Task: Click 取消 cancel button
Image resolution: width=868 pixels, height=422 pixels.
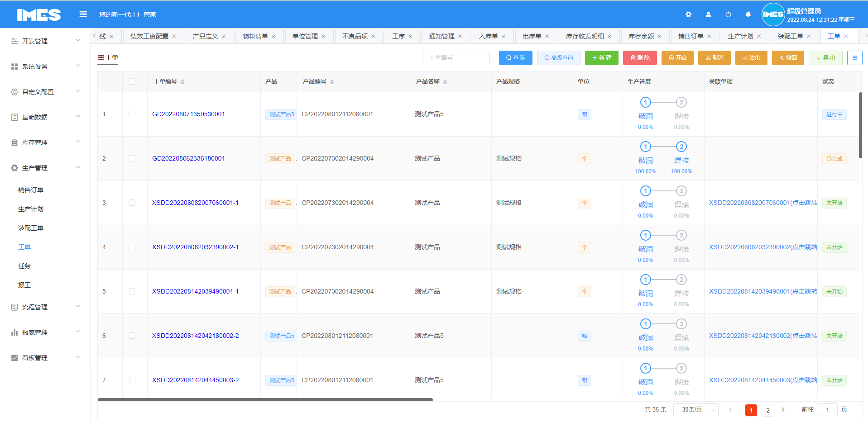Action: (715, 58)
